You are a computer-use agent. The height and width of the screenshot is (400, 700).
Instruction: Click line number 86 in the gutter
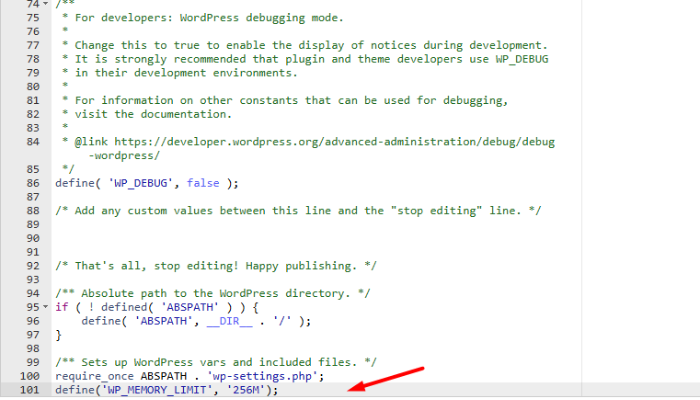pyautogui.click(x=33, y=183)
